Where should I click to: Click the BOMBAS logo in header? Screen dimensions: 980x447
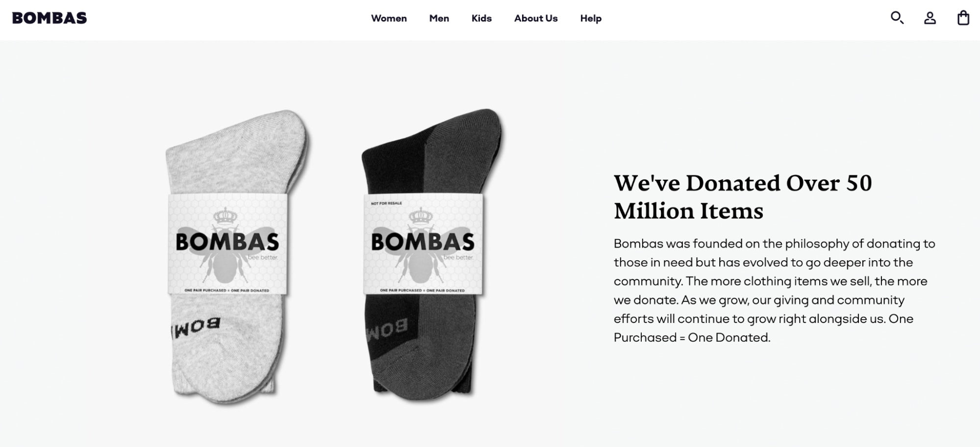(x=50, y=18)
